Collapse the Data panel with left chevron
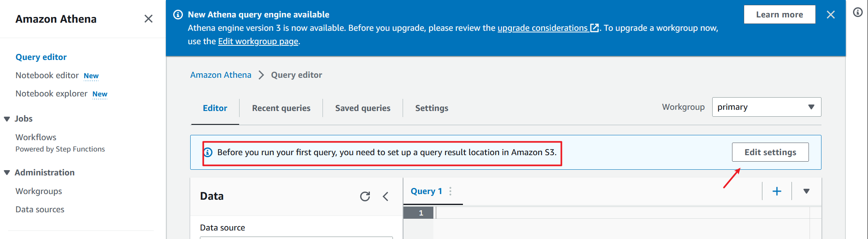 click(386, 196)
